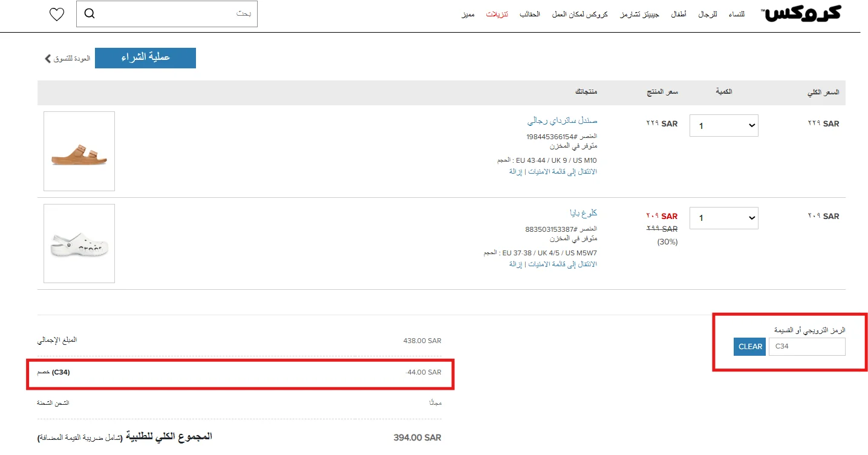The image size is (868, 455).
Task: Click the سعر المنتج column header
Action: pyautogui.click(x=662, y=92)
